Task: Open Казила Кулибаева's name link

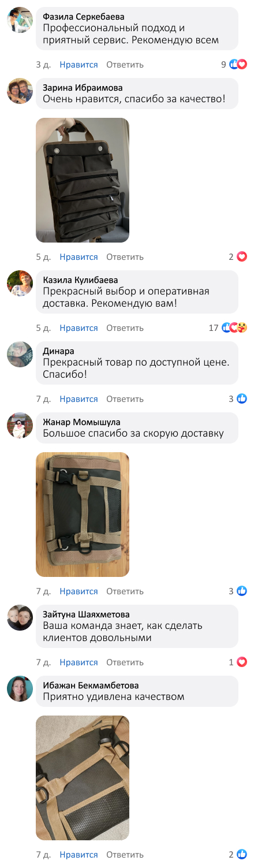Action: [x=80, y=280]
